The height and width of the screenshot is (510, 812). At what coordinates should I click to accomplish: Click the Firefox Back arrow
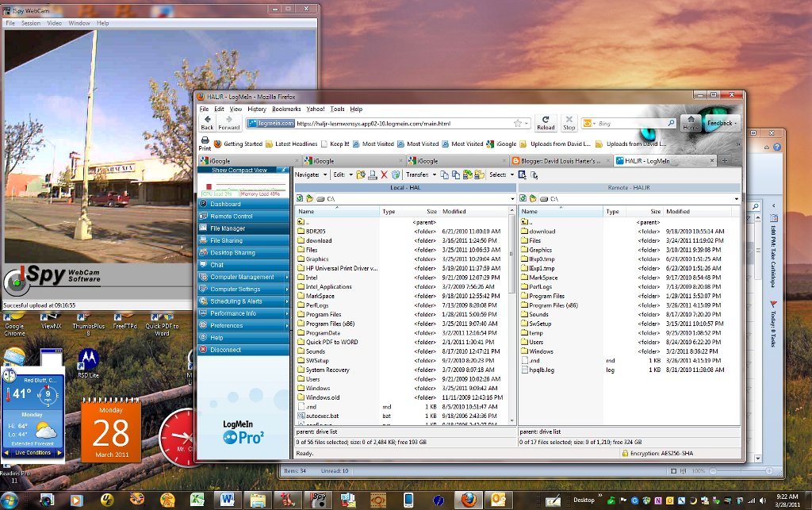[207, 123]
